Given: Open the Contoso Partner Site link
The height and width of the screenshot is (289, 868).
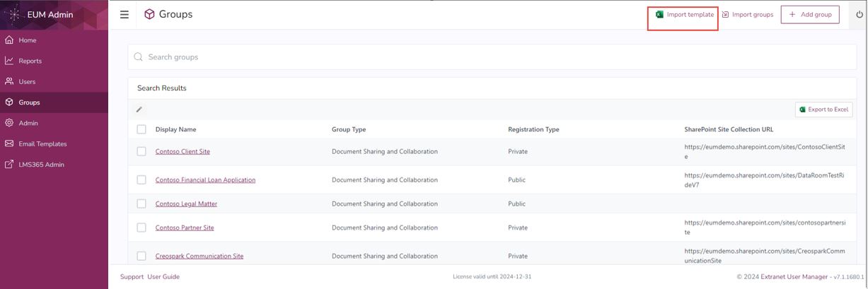Looking at the screenshot, I should tap(185, 228).
